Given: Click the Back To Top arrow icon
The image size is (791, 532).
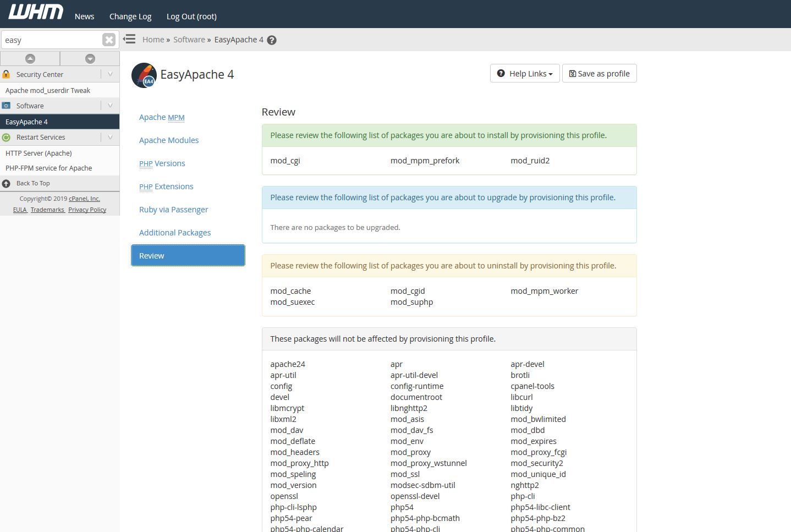Looking at the screenshot, I should (7, 183).
